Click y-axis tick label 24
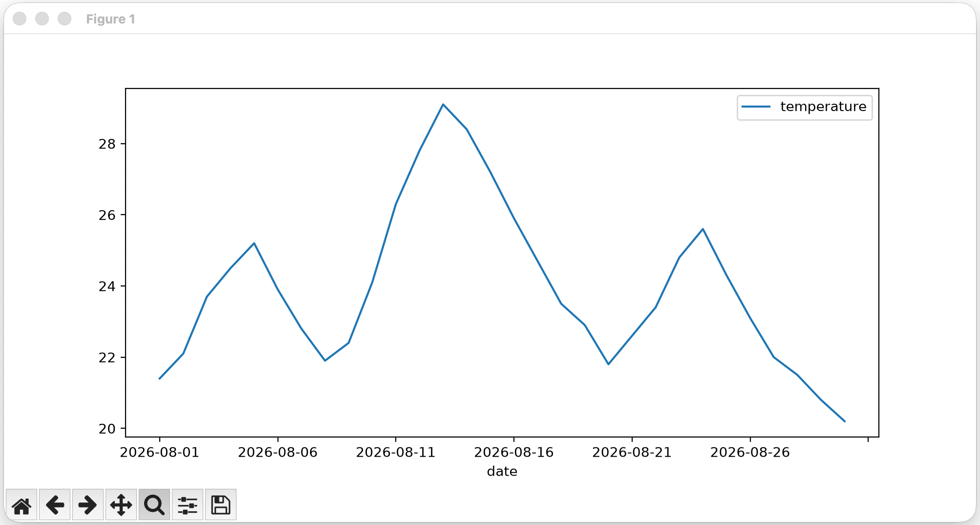The width and height of the screenshot is (980, 525). (x=107, y=286)
